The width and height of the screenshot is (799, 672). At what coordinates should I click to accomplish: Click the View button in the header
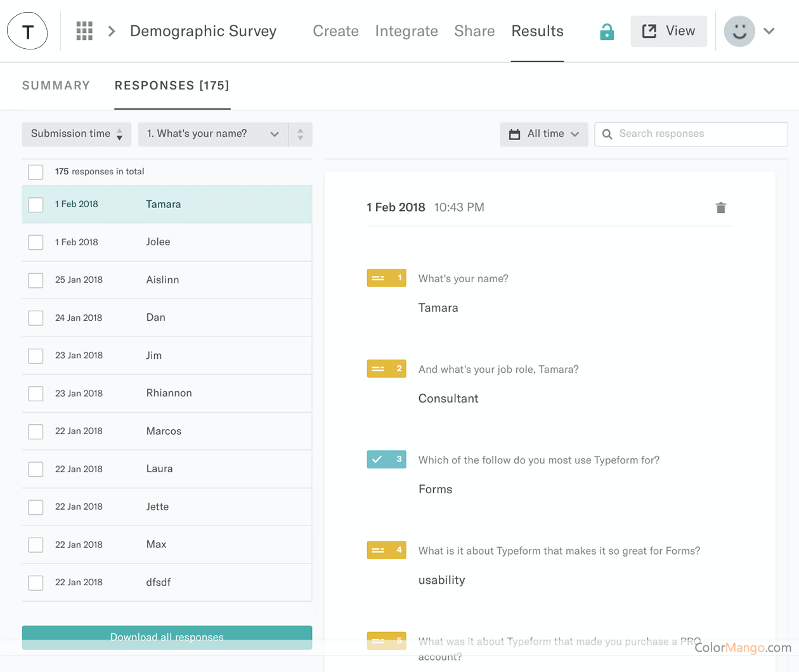coord(668,30)
